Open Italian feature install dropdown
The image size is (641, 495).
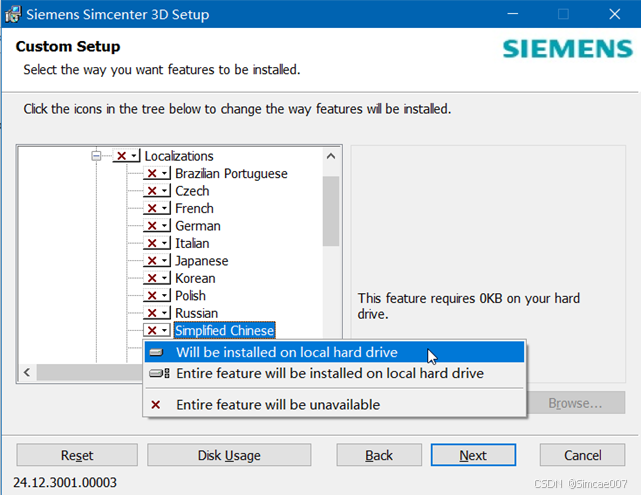(157, 243)
